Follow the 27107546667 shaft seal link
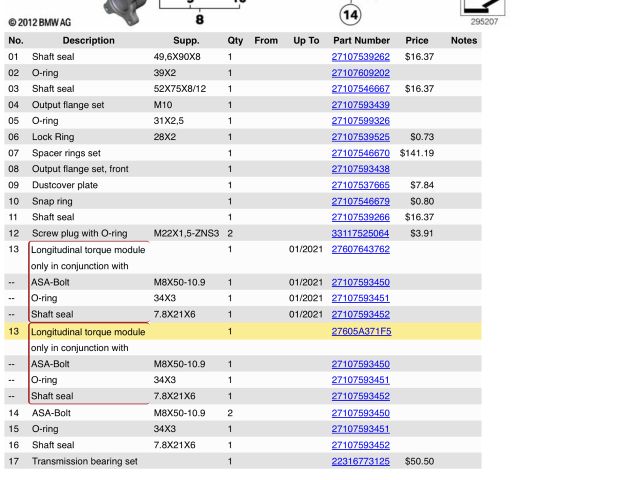The width and height of the screenshot is (640, 480). click(x=360, y=89)
